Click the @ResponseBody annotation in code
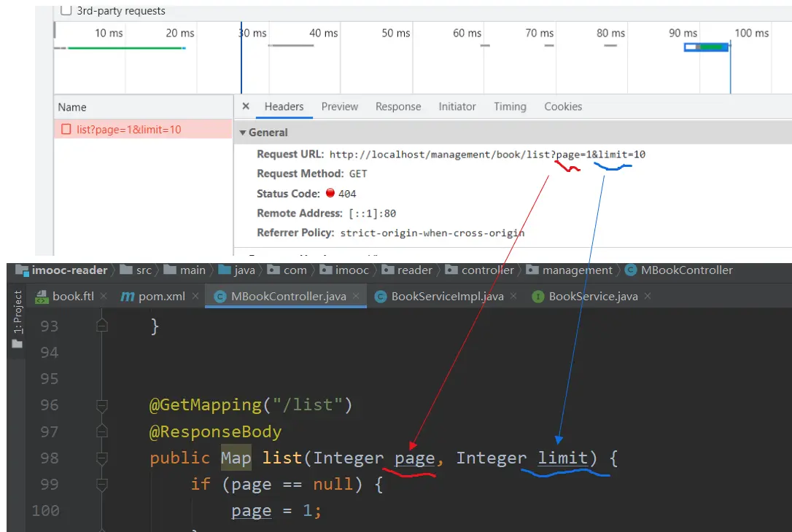This screenshot has height=532, width=792. click(215, 431)
